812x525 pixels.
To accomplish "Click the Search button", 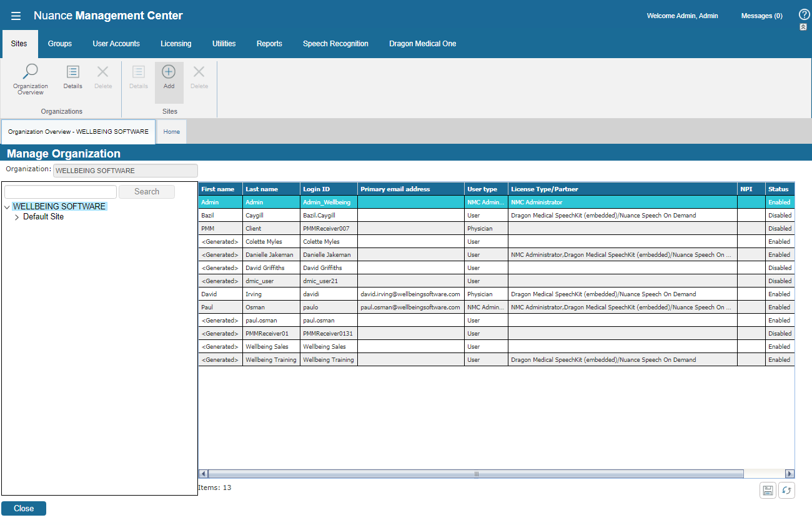I will [147, 192].
